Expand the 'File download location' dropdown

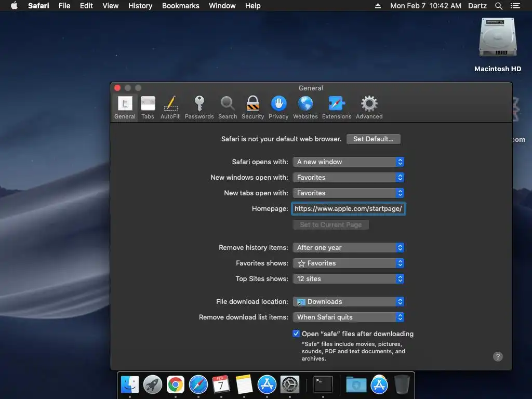click(x=349, y=302)
